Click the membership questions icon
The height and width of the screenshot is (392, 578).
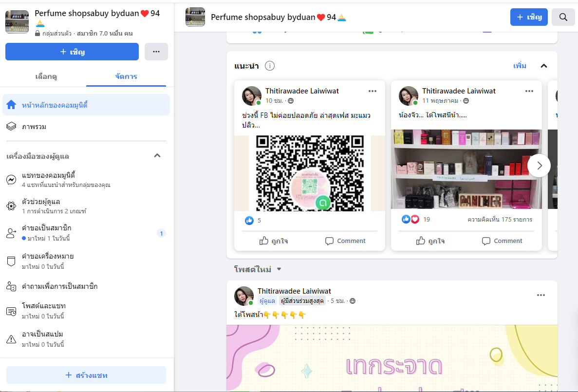click(x=11, y=286)
